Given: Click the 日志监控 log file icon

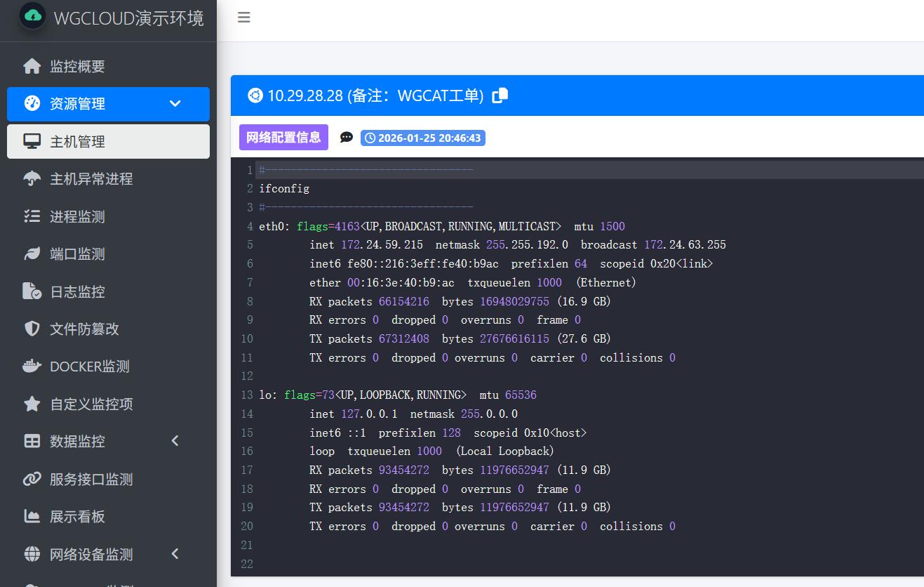Looking at the screenshot, I should 32,291.
